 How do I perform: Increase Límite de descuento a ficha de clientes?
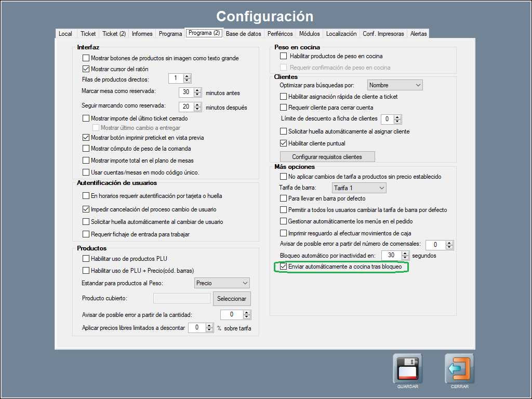pyautogui.click(x=398, y=117)
